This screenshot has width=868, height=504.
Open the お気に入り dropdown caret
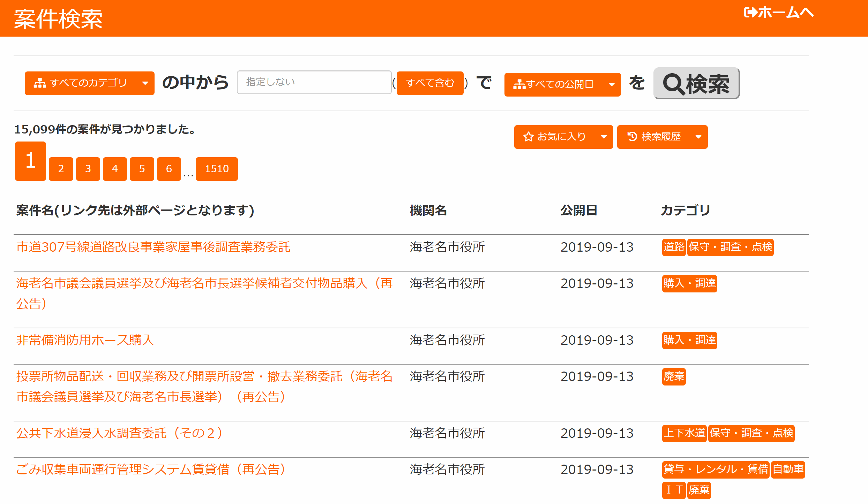(604, 137)
